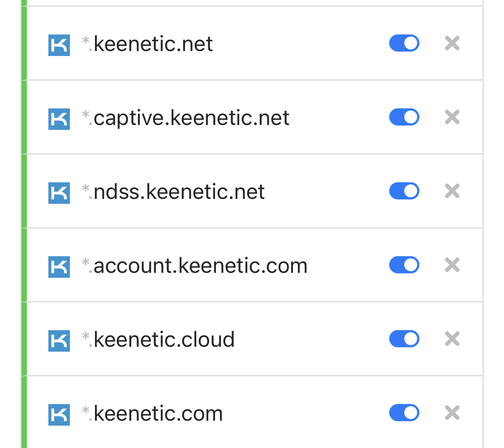
Task: Delete *.captive.keenetic.net with the X
Action: point(452,117)
